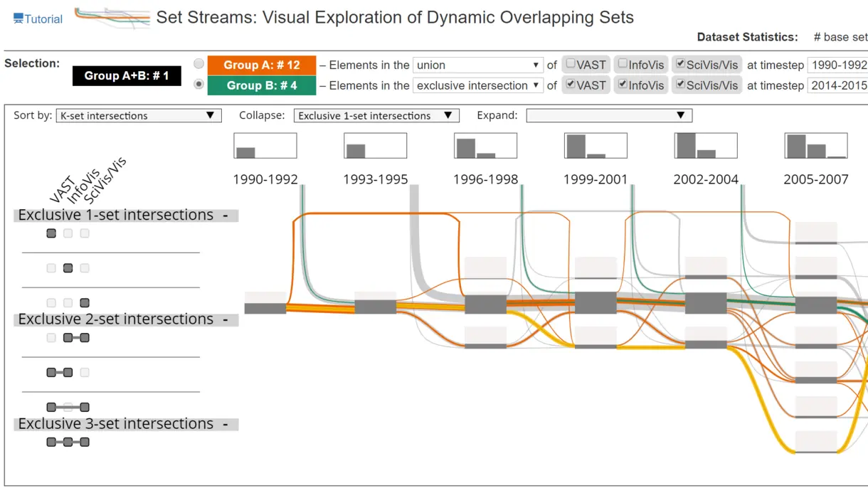Click the VAST column header label
Screen dimensions: 868x488
[x=62, y=191]
